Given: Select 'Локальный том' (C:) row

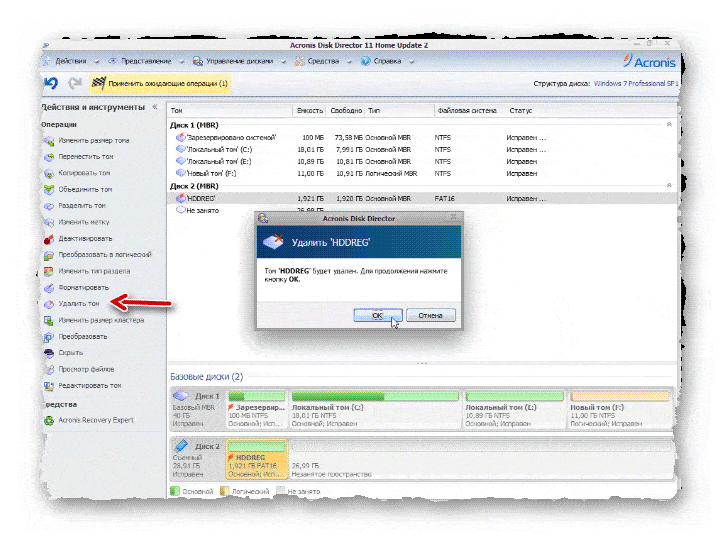Looking at the screenshot, I should pyautogui.click(x=422, y=149).
